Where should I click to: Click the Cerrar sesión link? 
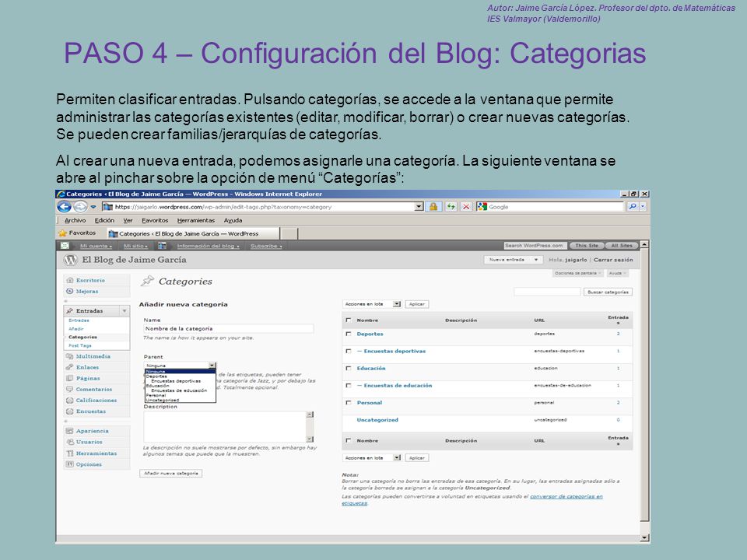tap(613, 260)
